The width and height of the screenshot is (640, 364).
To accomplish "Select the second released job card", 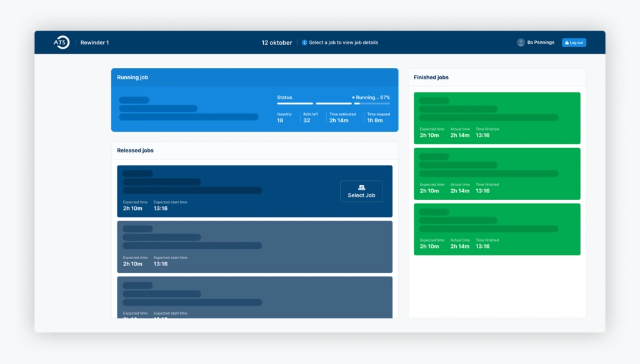I will tap(254, 247).
